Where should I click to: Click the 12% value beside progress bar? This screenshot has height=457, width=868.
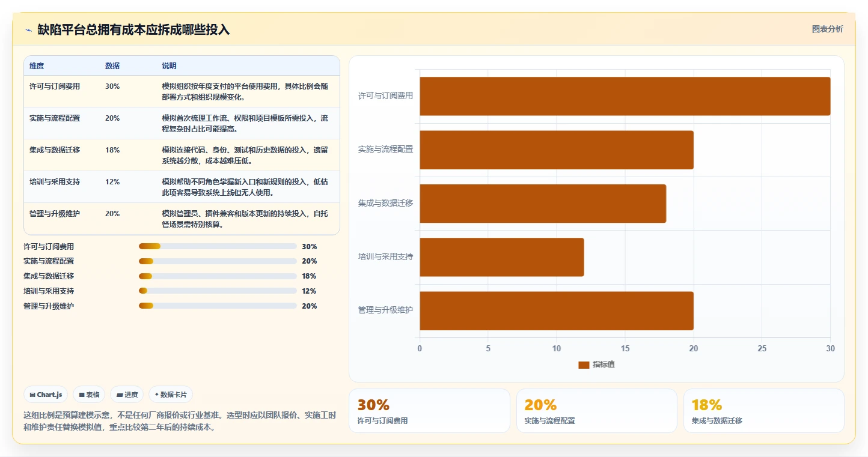coord(309,291)
